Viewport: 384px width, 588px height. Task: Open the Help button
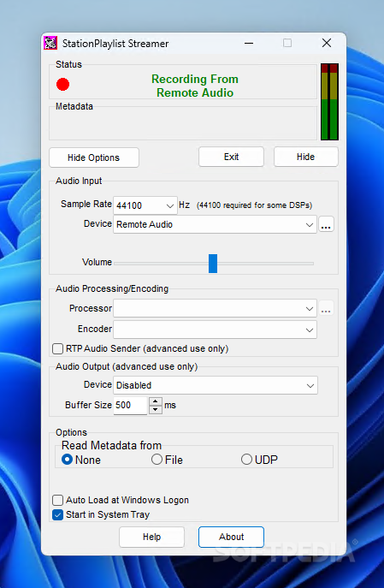[151, 537]
